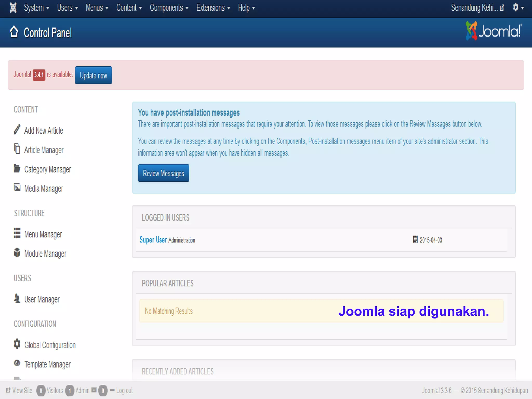Click the Add New Article pencil icon
The image size is (532, 399).
(x=17, y=129)
